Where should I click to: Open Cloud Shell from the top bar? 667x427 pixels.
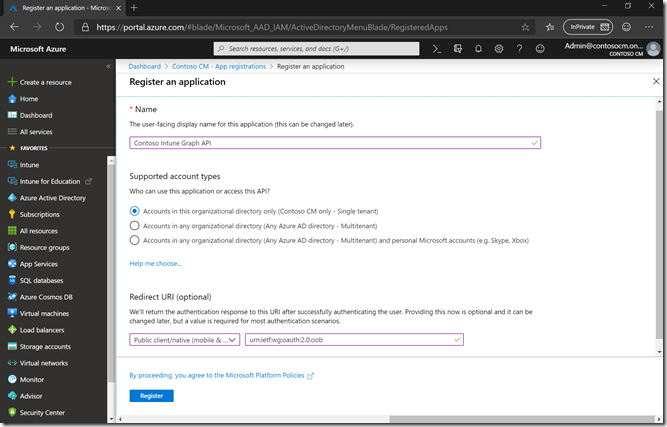coord(437,48)
